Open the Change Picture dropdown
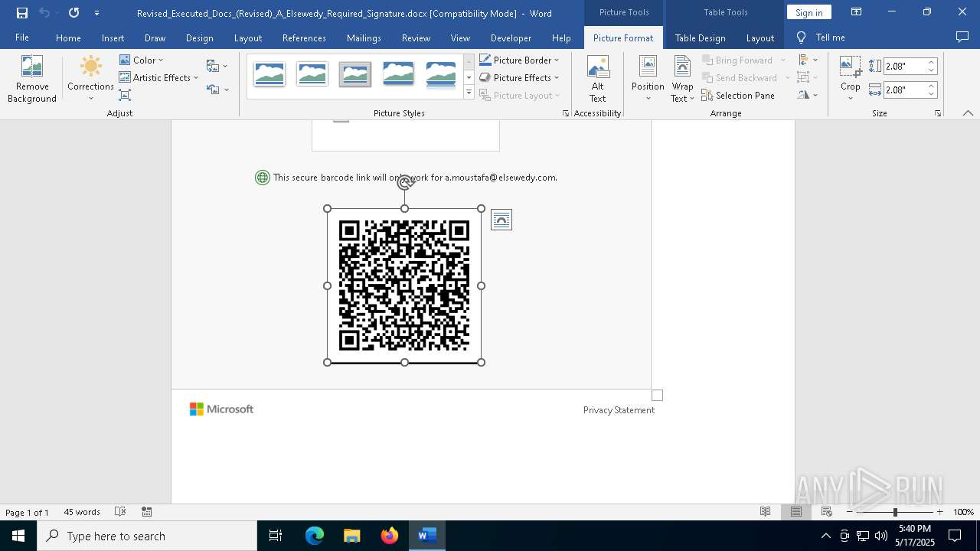Viewport: 980px width, 551px height. click(x=217, y=67)
